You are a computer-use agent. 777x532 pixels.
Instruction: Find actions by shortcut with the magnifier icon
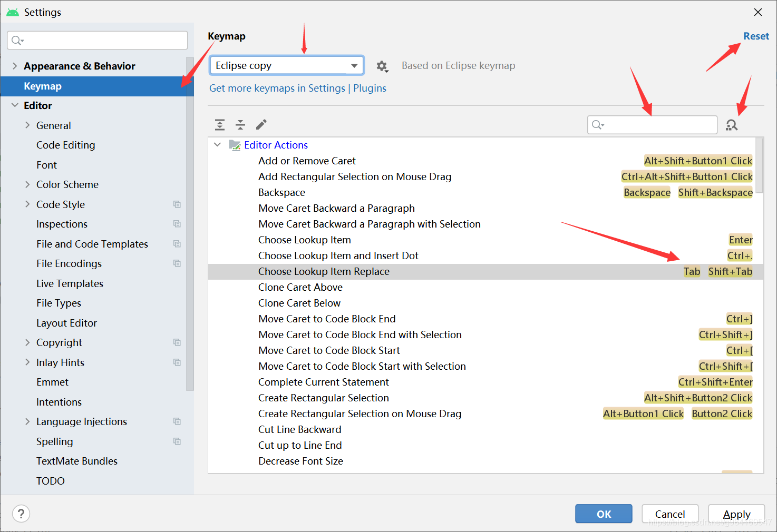(x=732, y=125)
